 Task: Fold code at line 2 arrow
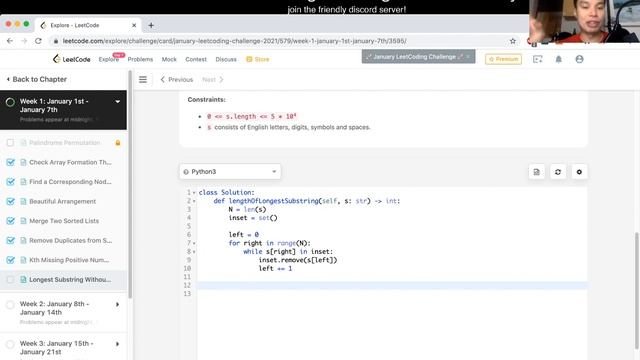pos(194,201)
